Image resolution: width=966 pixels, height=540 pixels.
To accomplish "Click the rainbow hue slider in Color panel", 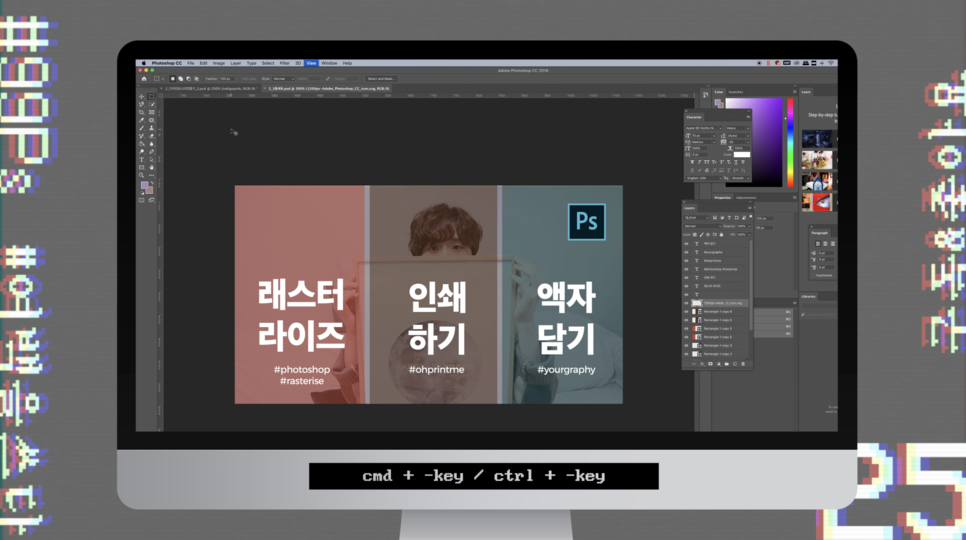I will (790, 142).
